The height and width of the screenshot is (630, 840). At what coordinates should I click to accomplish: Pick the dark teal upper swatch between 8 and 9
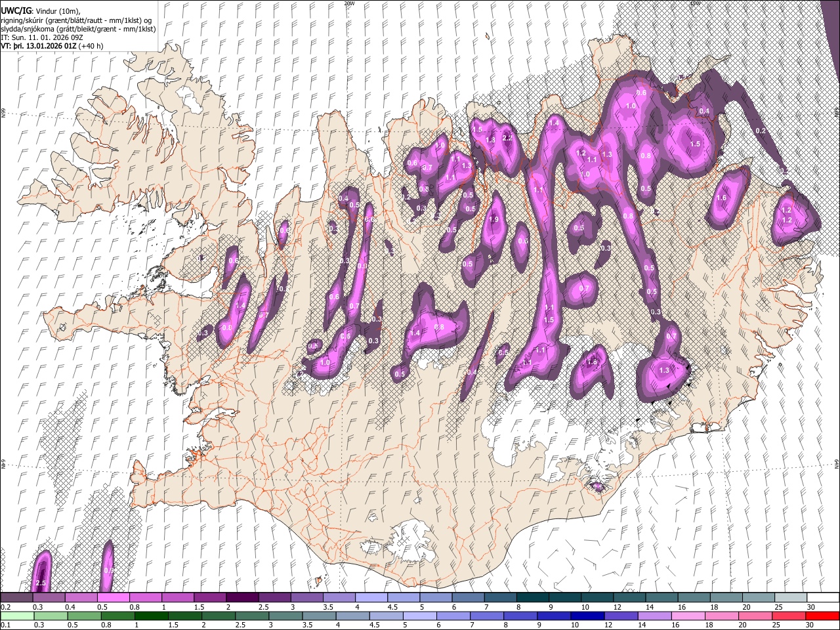coord(533,598)
